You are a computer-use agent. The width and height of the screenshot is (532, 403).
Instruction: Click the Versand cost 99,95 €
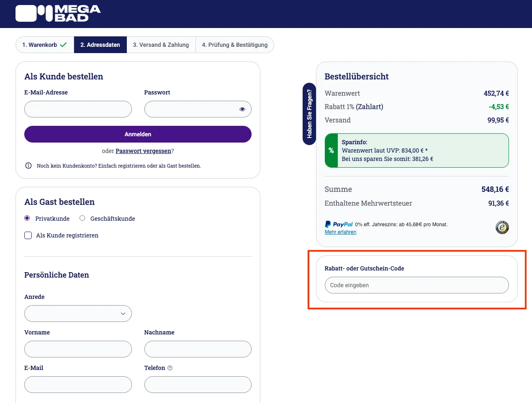498,120
